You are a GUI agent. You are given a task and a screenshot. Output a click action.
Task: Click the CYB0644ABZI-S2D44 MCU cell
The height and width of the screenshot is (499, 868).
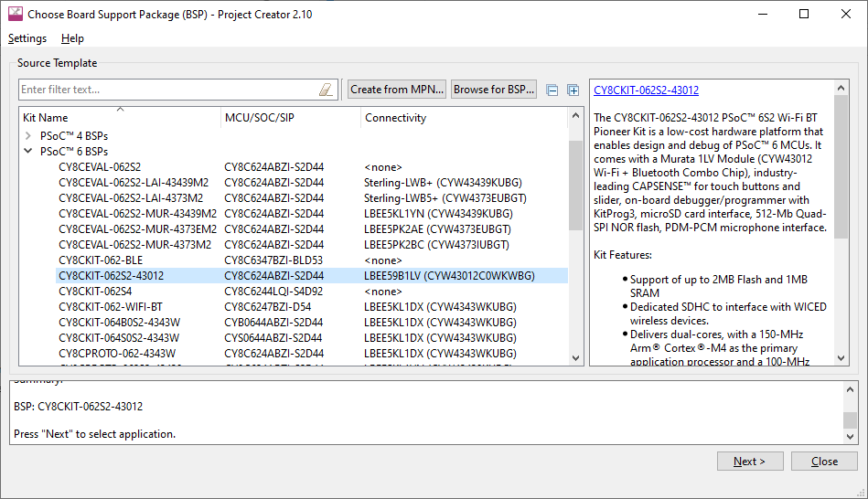pos(273,322)
